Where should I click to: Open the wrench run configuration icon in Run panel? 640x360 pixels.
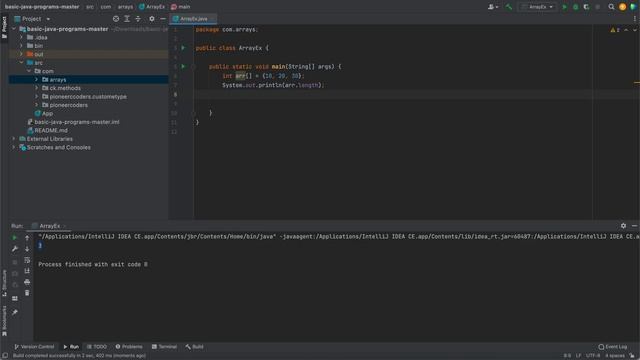click(x=15, y=249)
